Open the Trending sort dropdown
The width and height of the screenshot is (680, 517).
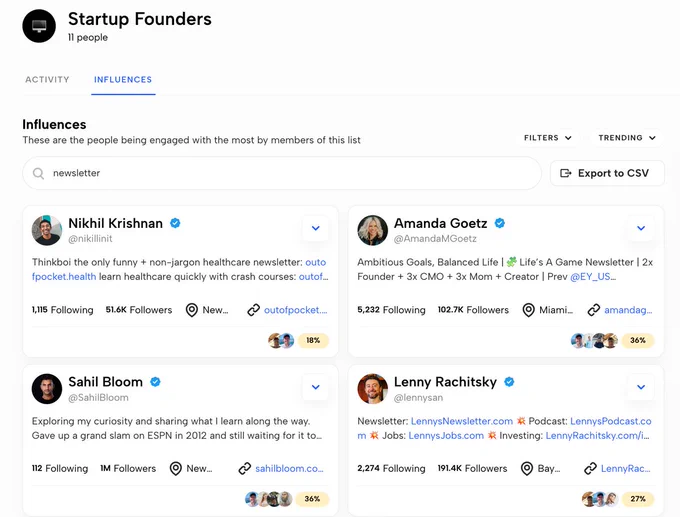click(x=627, y=138)
